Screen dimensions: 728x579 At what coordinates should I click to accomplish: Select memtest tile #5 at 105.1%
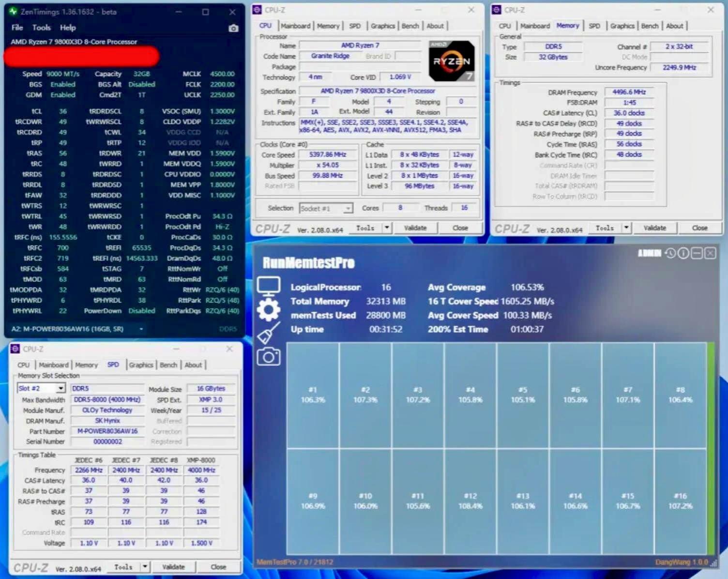523,395
